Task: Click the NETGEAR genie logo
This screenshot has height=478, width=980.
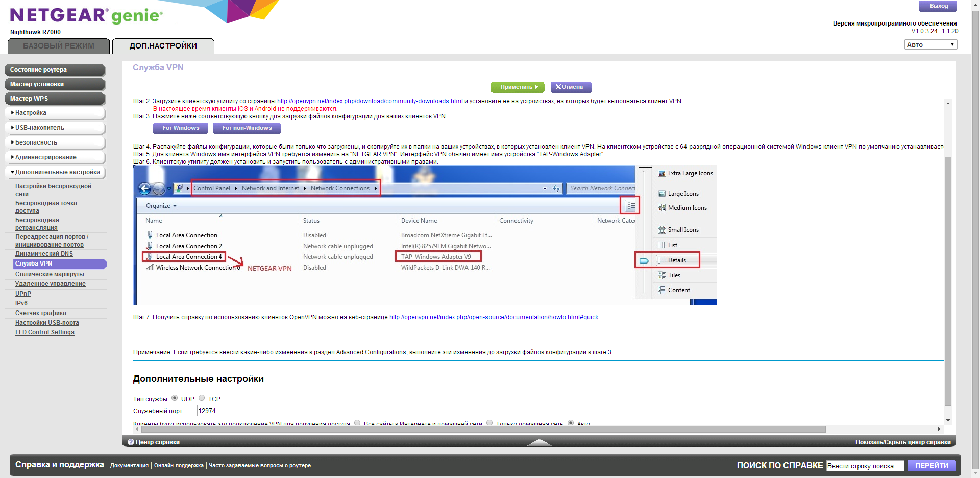Action: pyautogui.click(x=86, y=15)
